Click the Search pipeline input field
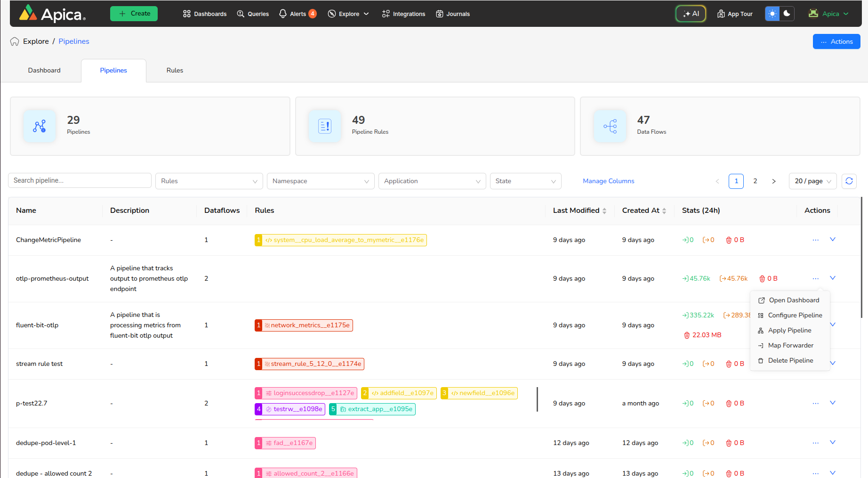 tap(80, 180)
